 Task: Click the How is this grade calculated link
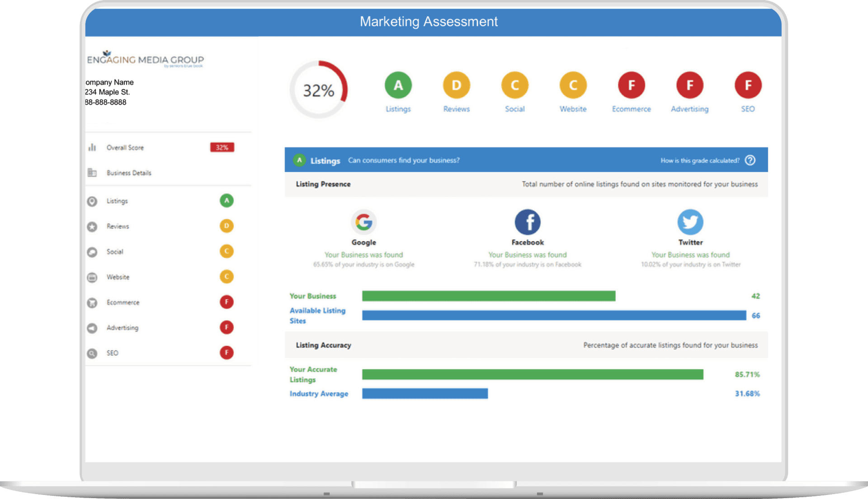click(699, 160)
